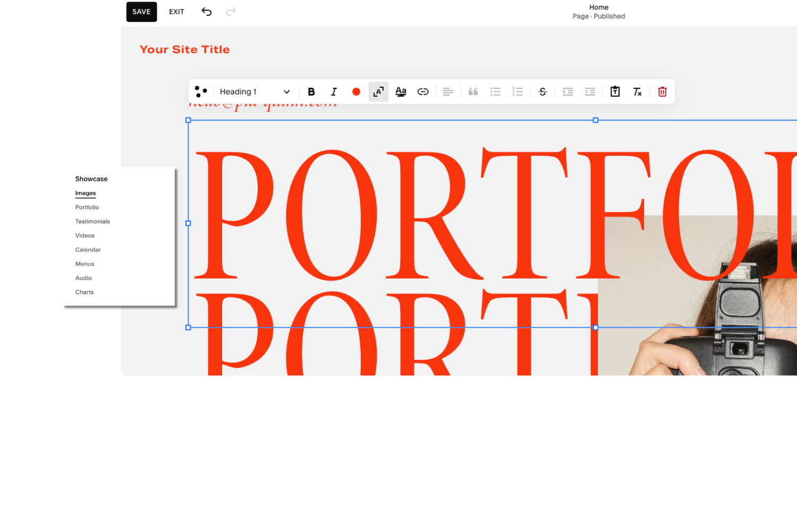Toggle blockquote formatting

[x=472, y=91]
